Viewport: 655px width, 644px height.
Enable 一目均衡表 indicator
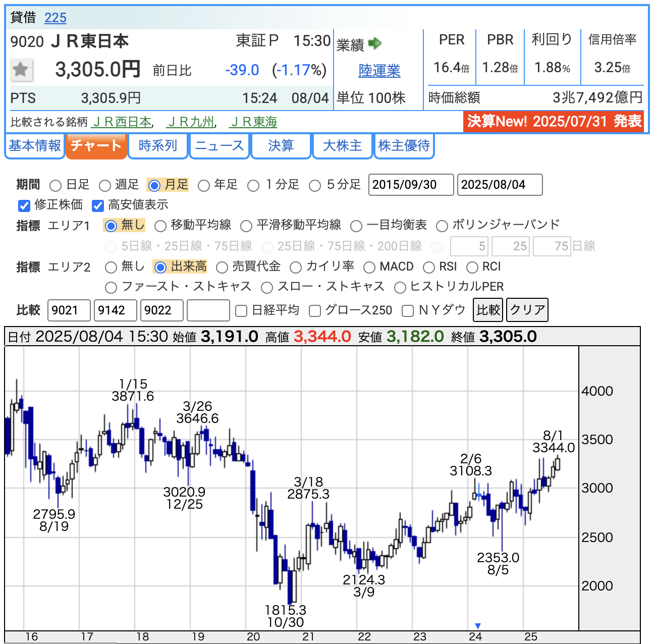pyautogui.click(x=356, y=226)
